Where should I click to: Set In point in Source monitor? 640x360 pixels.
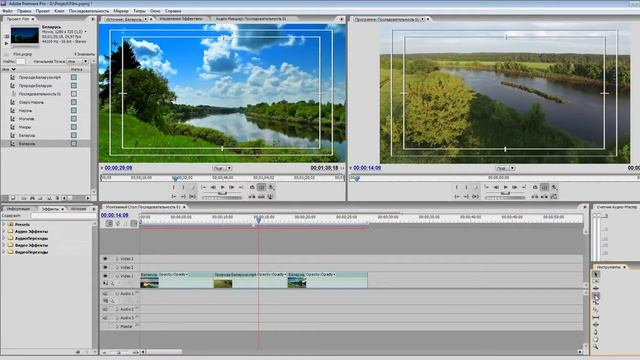[174, 187]
